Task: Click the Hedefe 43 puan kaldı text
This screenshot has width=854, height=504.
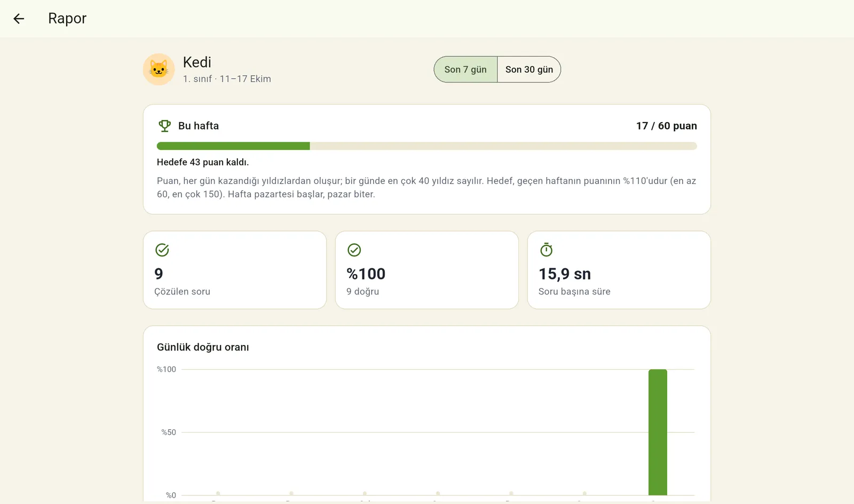Action: coord(203,162)
